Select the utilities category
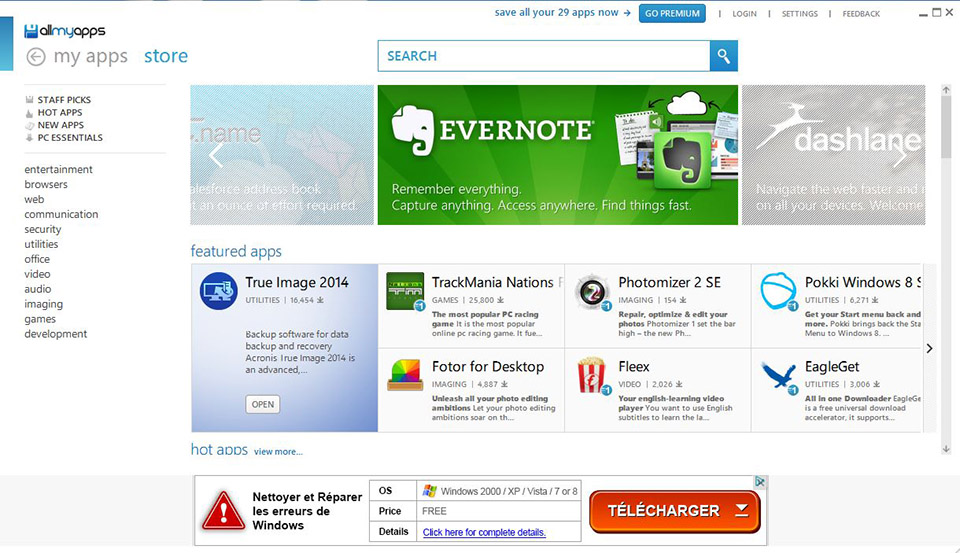This screenshot has width=960, height=553. click(42, 244)
